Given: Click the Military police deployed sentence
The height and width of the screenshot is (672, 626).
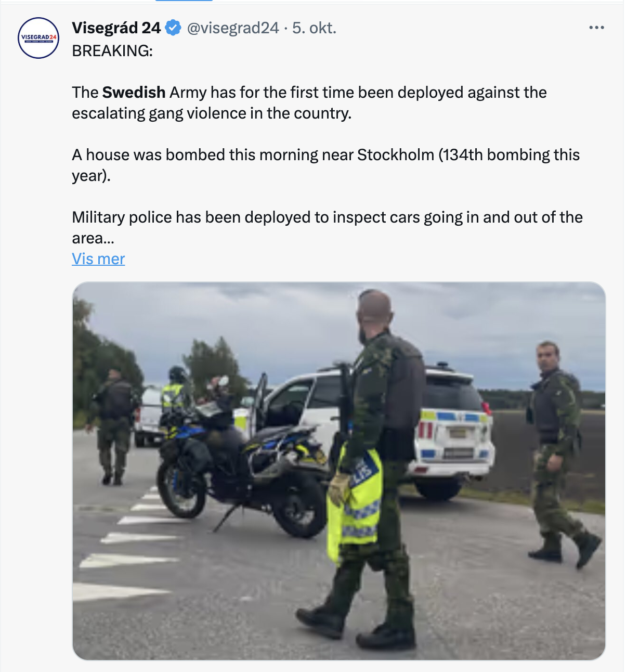Looking at the screenshot, I should [327, 227].
